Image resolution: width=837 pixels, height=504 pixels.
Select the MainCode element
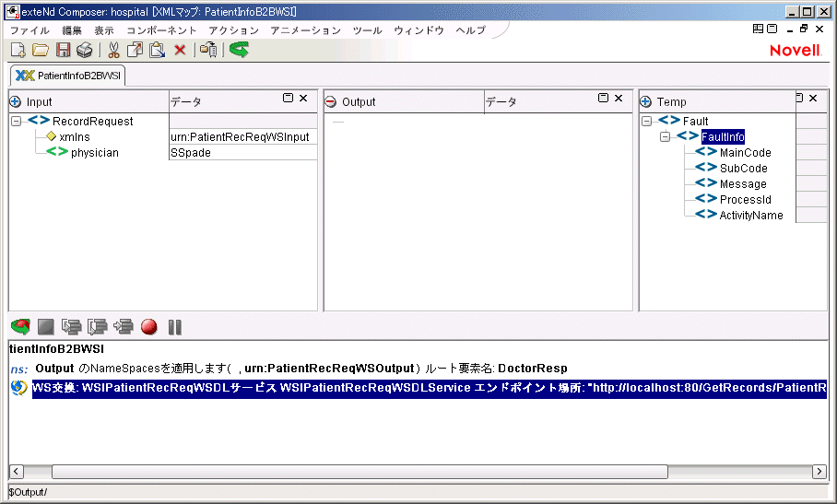click(745, 153)
